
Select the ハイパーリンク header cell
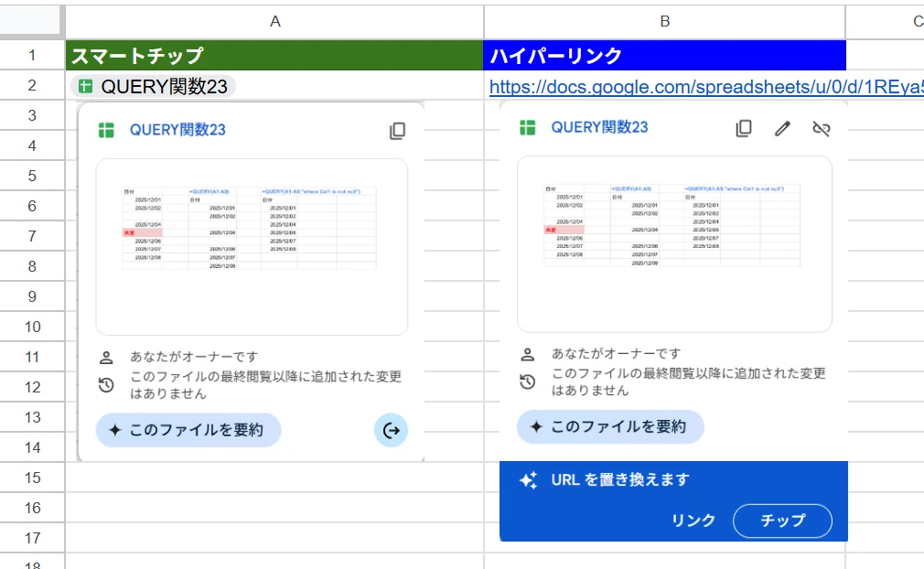[x=665, y=56]
